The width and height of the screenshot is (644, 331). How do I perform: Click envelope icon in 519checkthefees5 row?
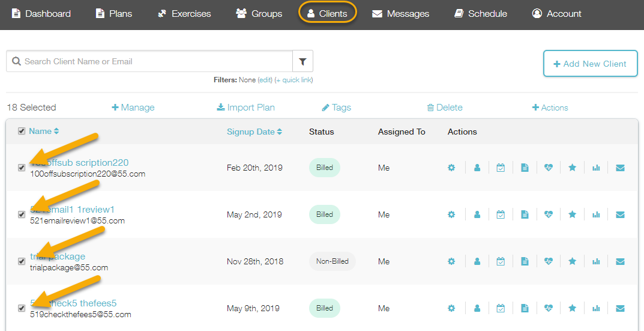click(620, 309)
